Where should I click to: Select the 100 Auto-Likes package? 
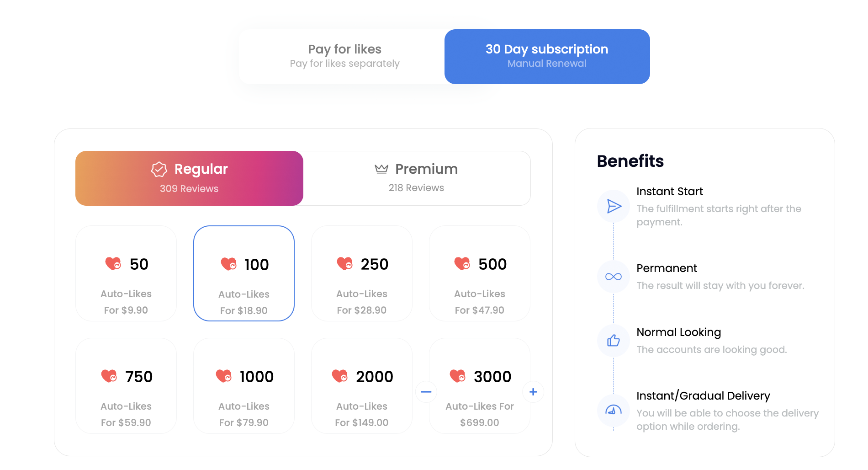click(x=244, y=273)
